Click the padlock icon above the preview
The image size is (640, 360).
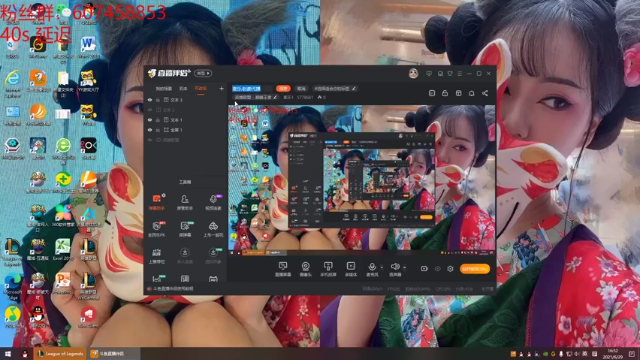tap(445, 93)
